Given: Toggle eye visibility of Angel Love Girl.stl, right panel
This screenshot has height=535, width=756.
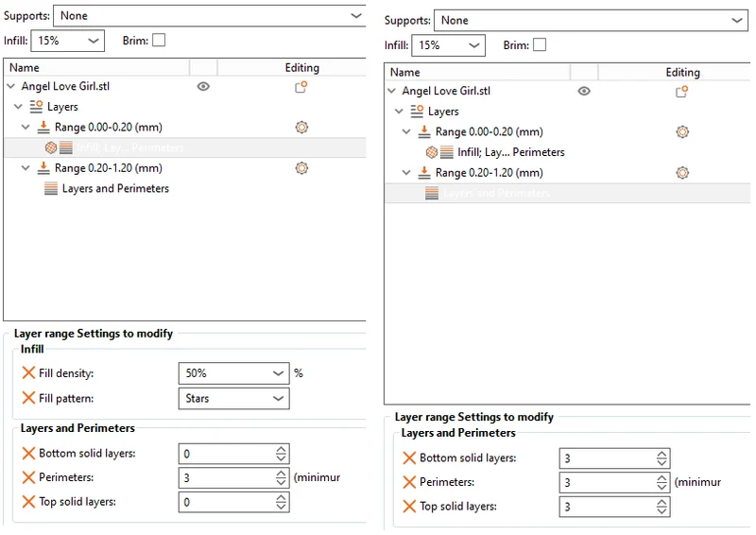Looking at the screenshot, I should (x=584, y=91).
